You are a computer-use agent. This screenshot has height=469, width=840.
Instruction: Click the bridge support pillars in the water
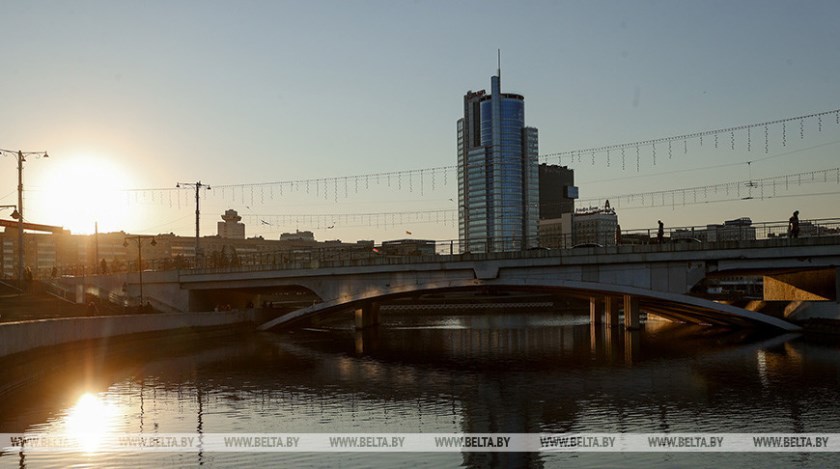point(614,312)
